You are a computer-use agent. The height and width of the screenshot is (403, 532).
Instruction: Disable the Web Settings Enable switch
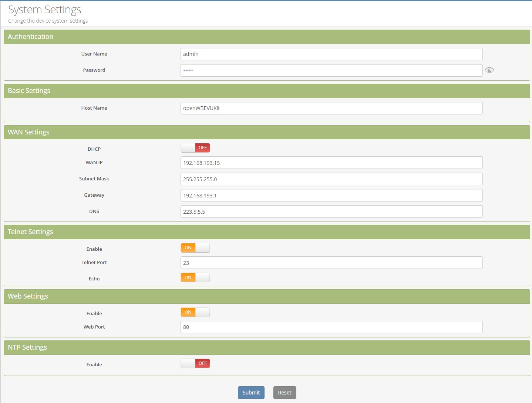(x=195, y=312)
